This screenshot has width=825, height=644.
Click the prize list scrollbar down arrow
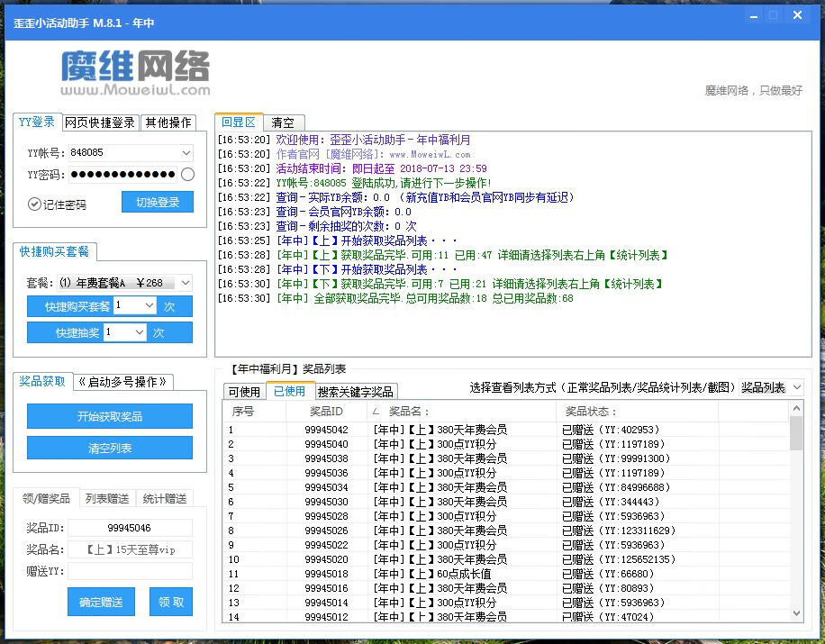point(796,613)
